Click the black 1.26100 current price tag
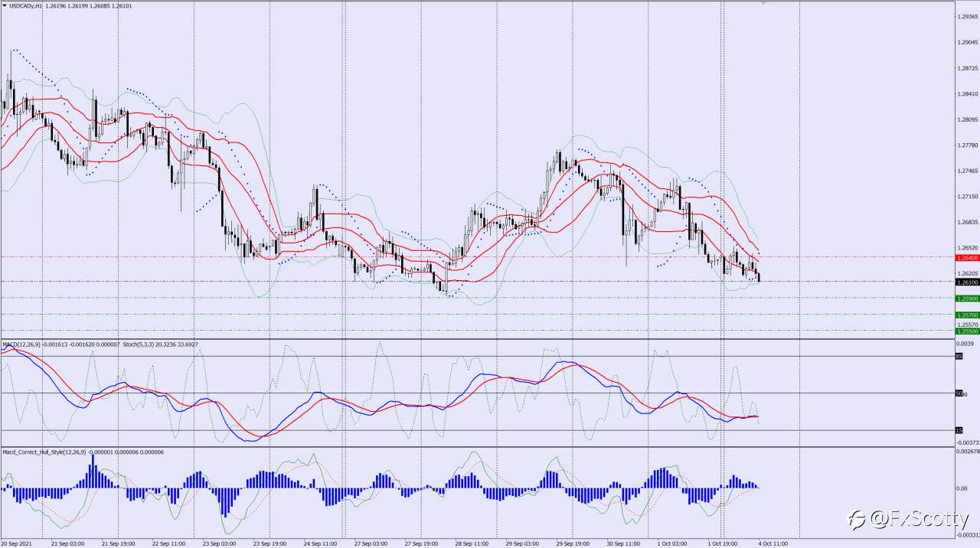Screen dimensions: 980x548 coord(968,282)
